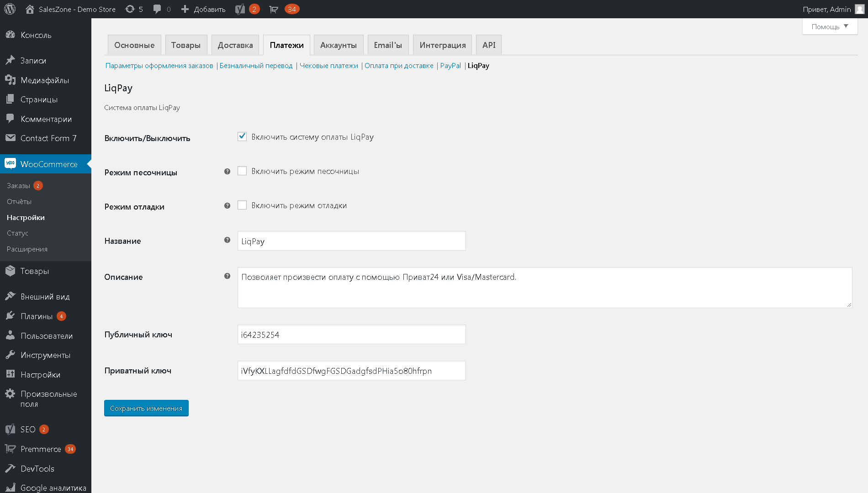
Task: Click the Страницы pages icon
Action: tap(10, 100)
